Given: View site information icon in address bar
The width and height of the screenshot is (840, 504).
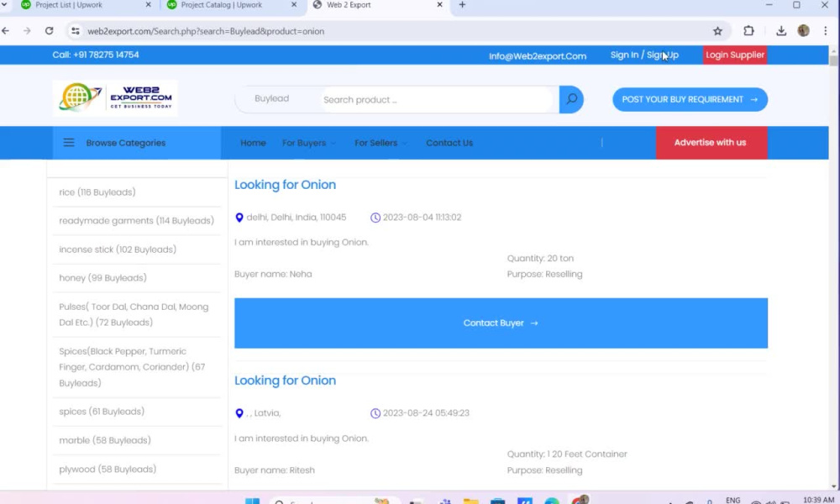Looking at the screenshot, I should (x=76, y=31).
